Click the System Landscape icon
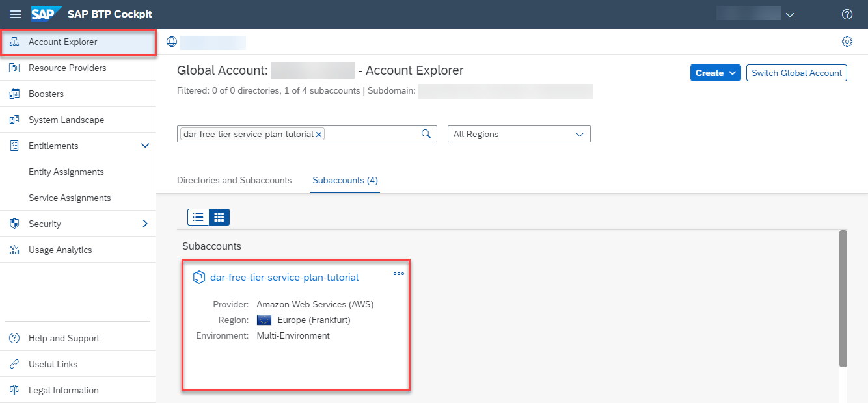868x403 pixels. (x=14, y=120)
